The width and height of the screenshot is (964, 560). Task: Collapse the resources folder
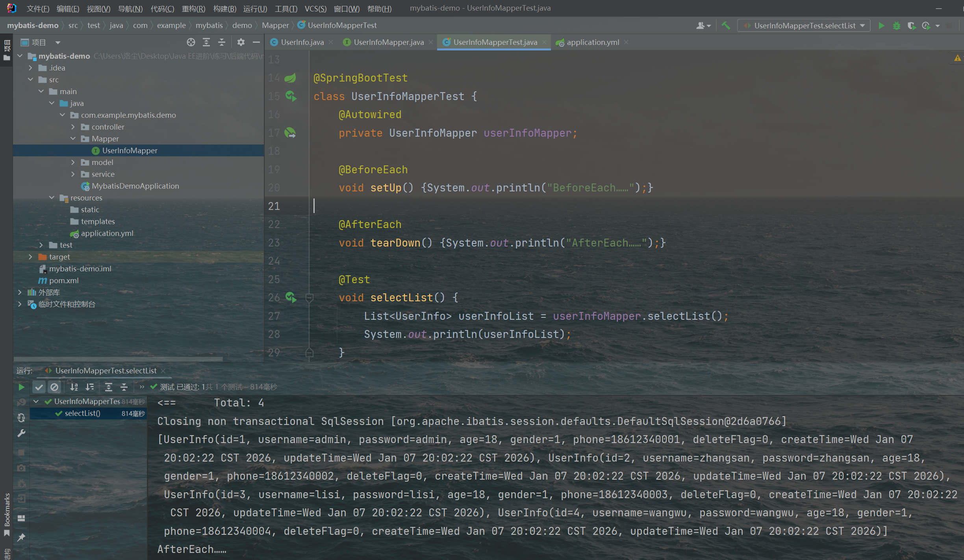point(52,198)
